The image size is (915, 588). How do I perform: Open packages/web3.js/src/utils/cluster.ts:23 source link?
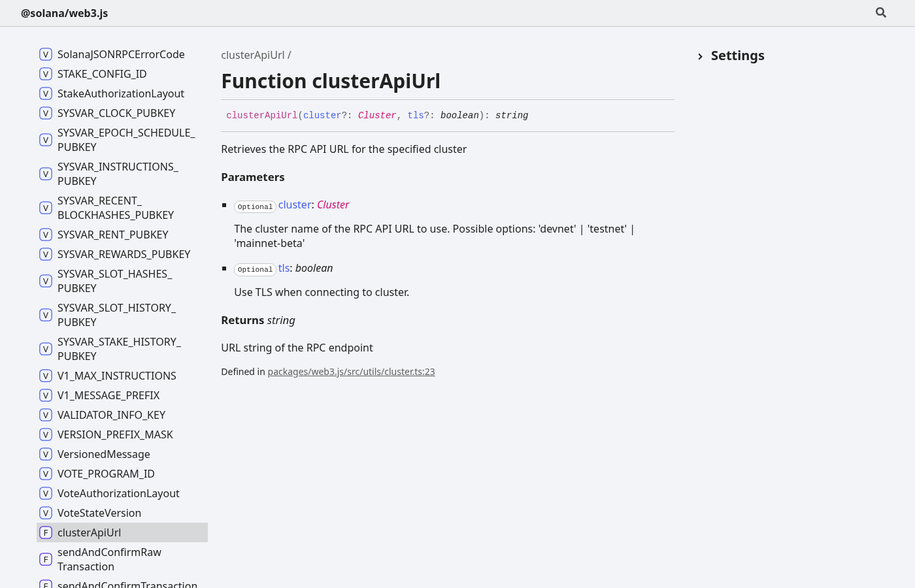click(351, 372)
